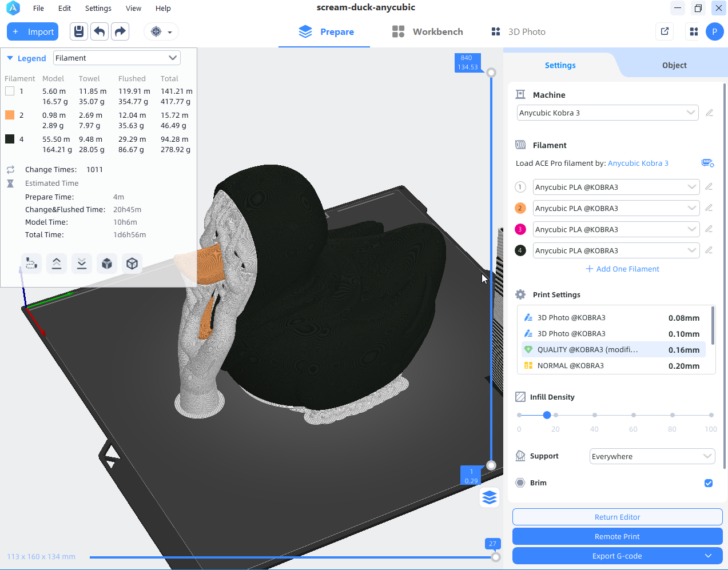Click the Machine section icon
This screenshot has width=728, height=570.
point(520,95)
